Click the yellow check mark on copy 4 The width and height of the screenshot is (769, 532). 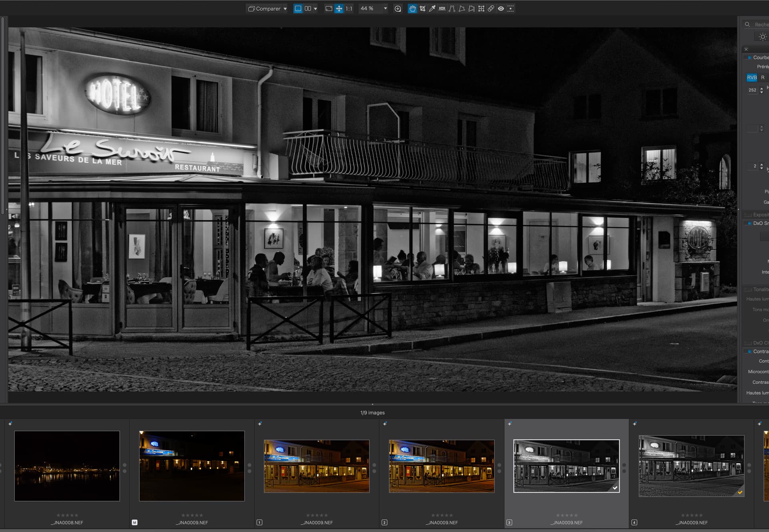(740, 492)
